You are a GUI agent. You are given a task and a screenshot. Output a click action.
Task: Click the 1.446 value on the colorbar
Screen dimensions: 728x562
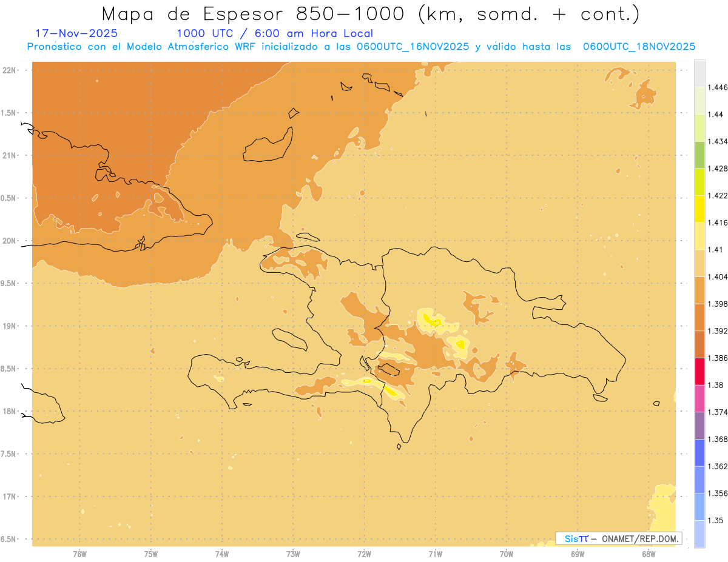click(x=717, y=88)
